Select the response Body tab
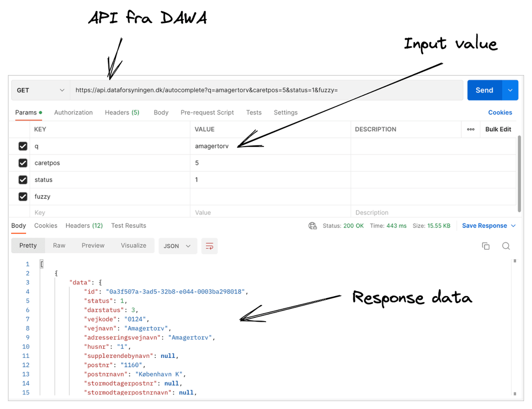The image size is (532, 409). 18,226
